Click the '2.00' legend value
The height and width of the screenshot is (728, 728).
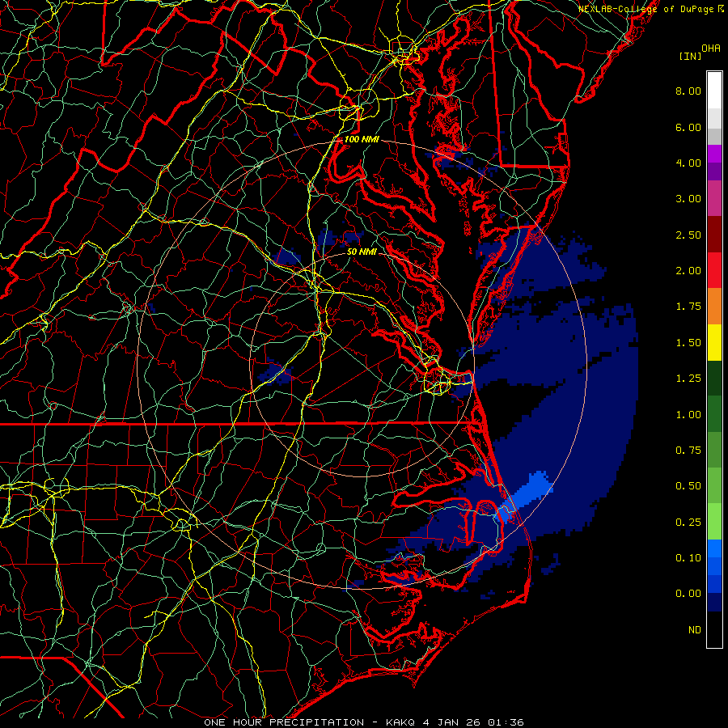pos(688,271)
